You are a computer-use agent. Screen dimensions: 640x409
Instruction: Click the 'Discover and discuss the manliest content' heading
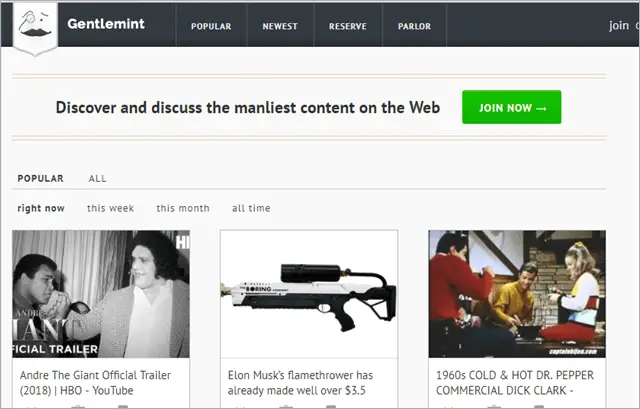[248, 108]
